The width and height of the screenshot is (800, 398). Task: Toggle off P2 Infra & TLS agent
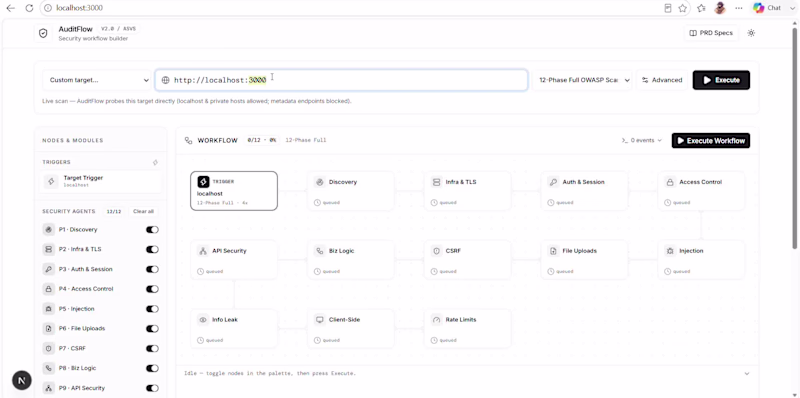(152, 250)
